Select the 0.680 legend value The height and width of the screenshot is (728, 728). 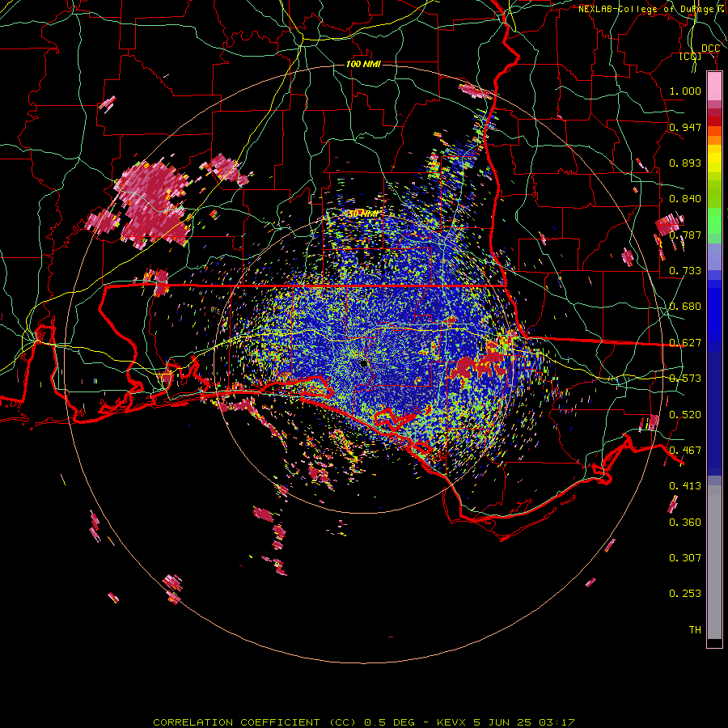click(x=685, y=307)
